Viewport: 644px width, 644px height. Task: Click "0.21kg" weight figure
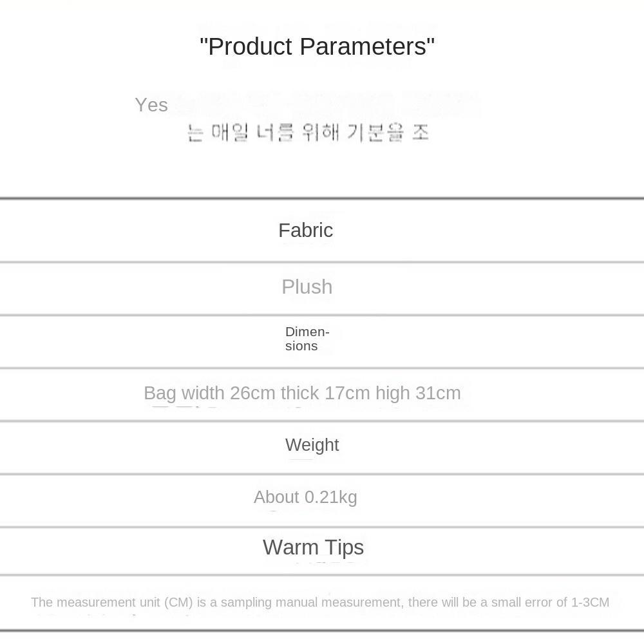[330, 497]
